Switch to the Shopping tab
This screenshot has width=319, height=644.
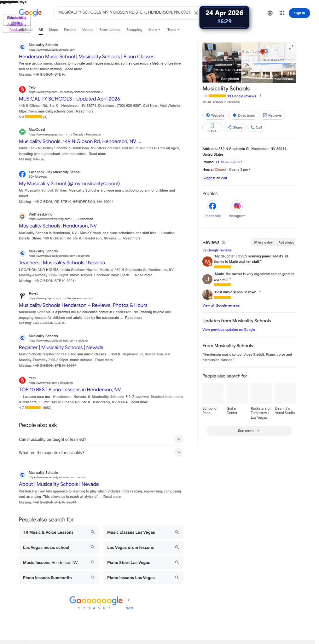click(134, 30)
